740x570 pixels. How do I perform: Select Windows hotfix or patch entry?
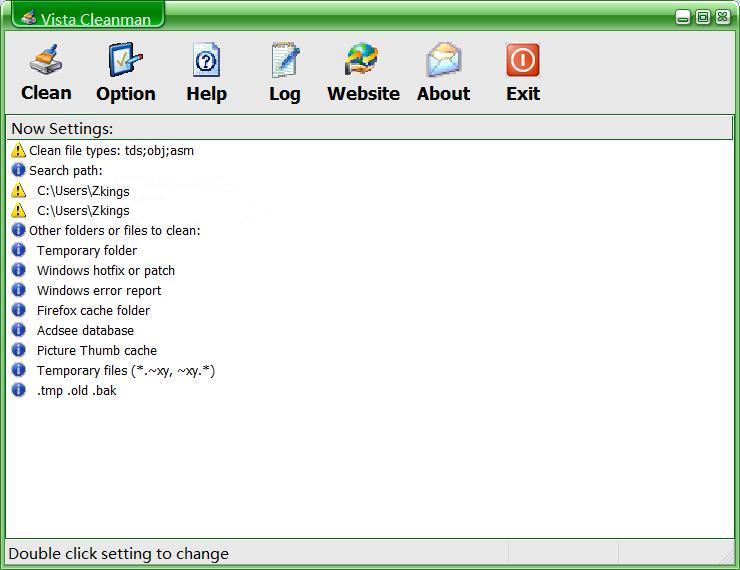pyautogui.click(x=106, y=271)
